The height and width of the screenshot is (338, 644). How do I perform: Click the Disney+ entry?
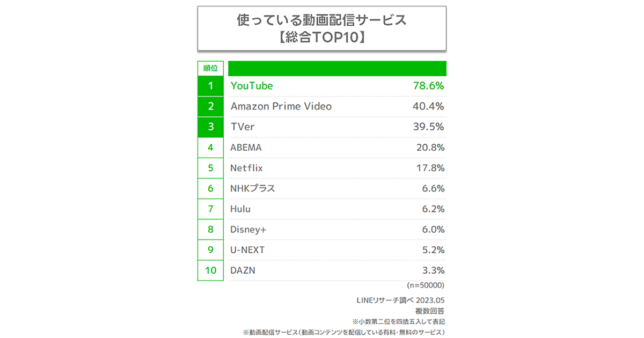248,230
